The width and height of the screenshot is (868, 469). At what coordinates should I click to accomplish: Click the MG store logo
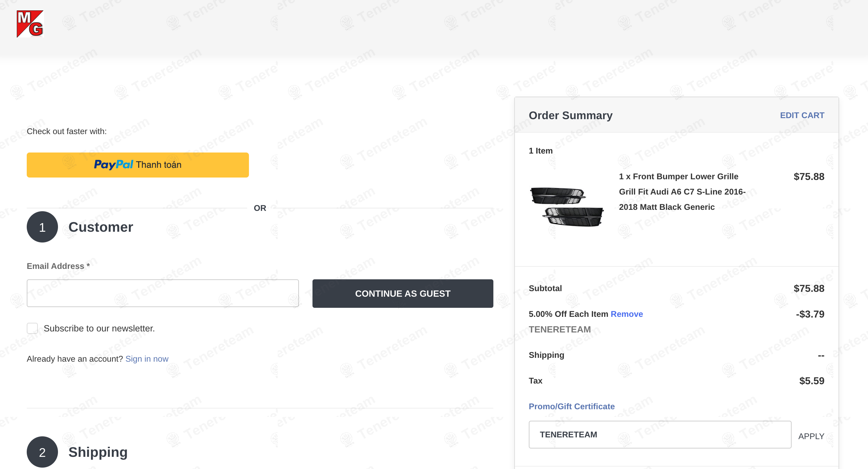30,24
